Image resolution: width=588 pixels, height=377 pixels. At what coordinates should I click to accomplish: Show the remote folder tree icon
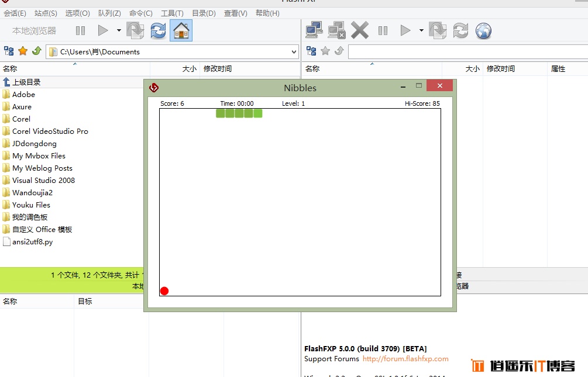pyautogui.click(x=311, y=51)
